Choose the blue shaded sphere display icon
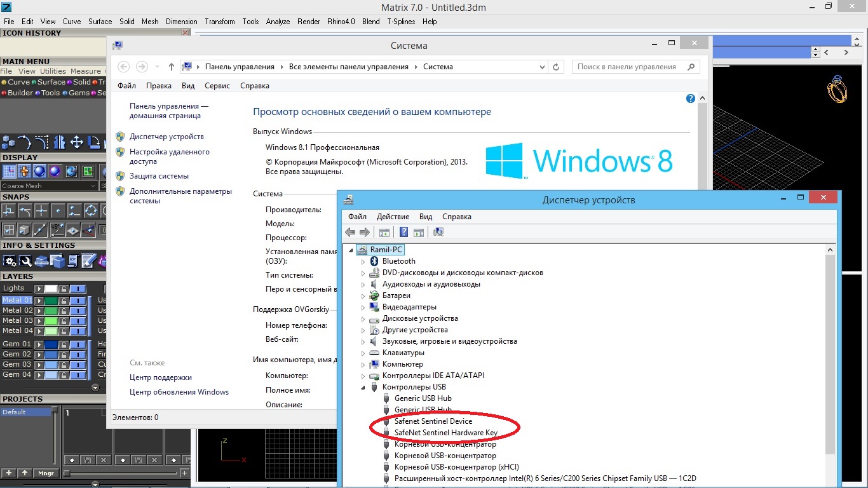868x488 pixels. click(x=39, y=171)
